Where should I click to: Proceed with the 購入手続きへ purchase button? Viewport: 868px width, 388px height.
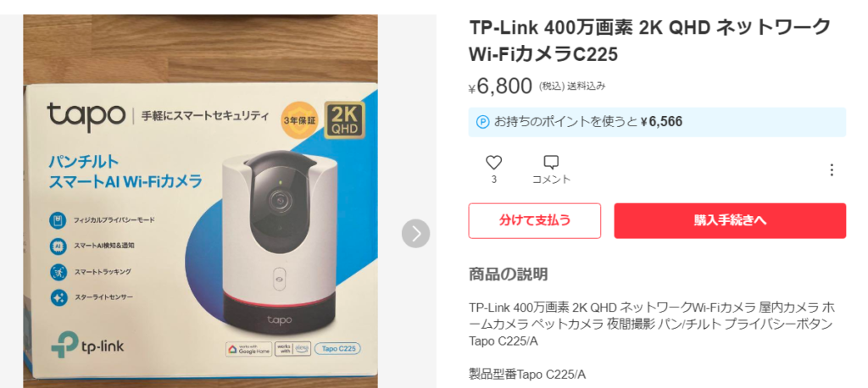pyautogui.click(x=730, y=221)
